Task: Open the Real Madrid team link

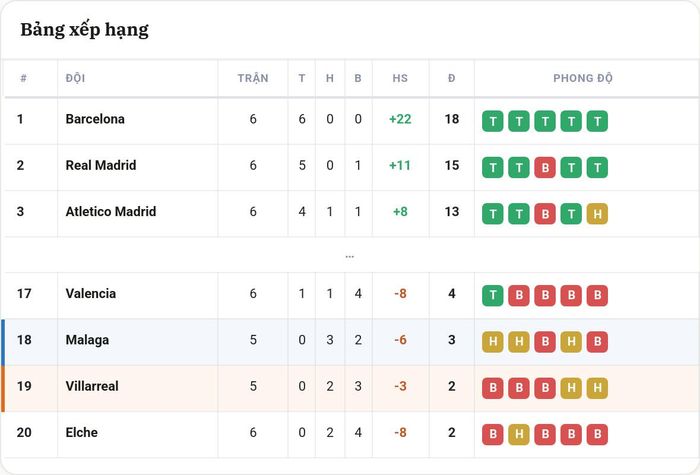Action: click(x=101, y=165)
